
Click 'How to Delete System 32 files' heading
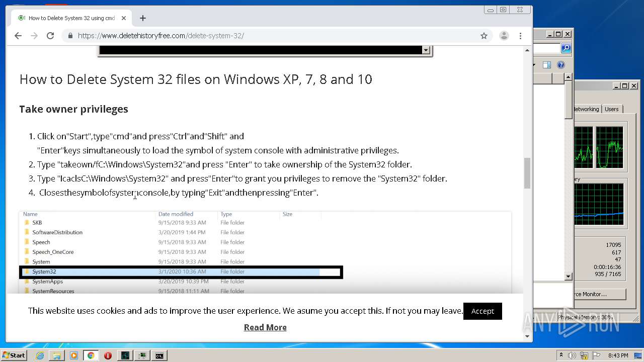[196, 79]
